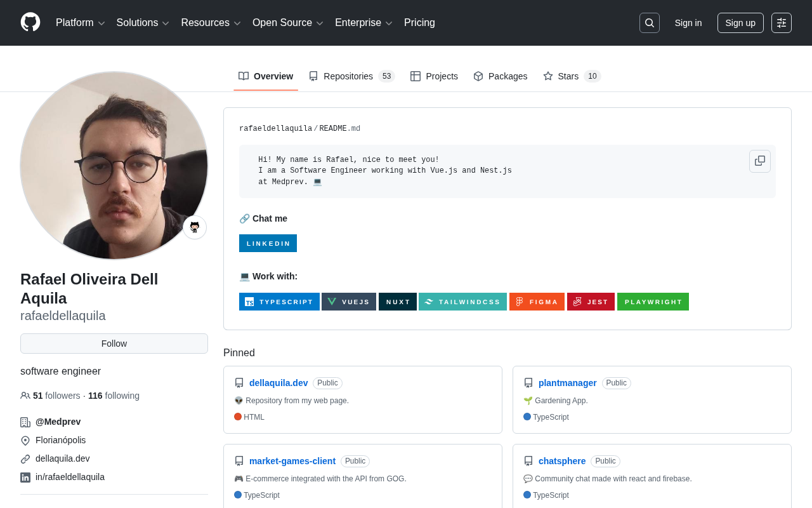Select the Vue.js badge
Image resolution: width=812 pixels, height=508 pixels.
tap(349, 302)
